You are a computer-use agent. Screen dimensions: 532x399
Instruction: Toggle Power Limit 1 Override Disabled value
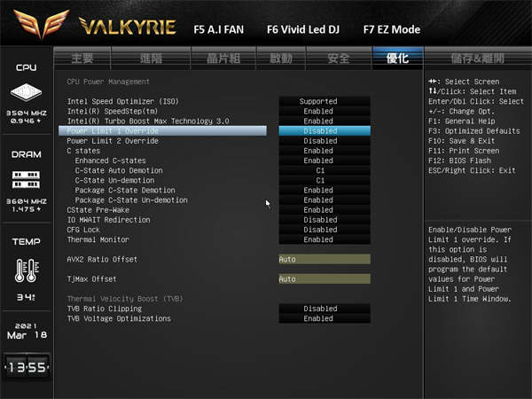[325, 130]
